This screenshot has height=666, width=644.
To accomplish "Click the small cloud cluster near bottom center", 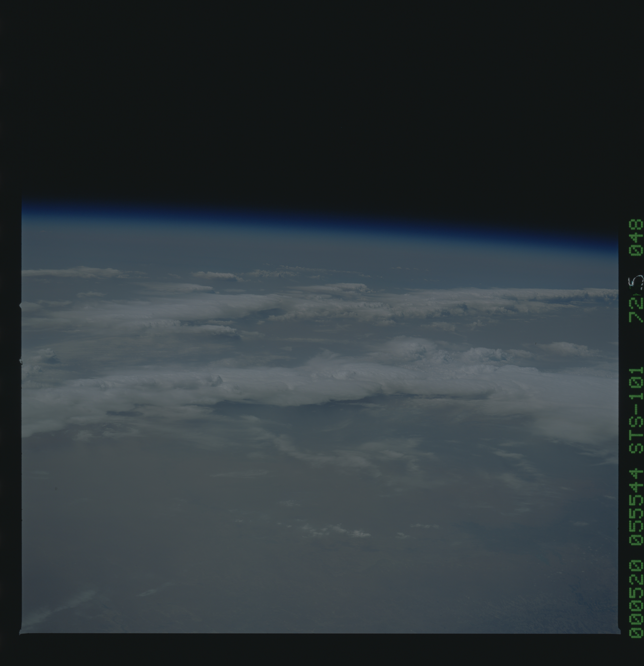I will pos(340,531).
